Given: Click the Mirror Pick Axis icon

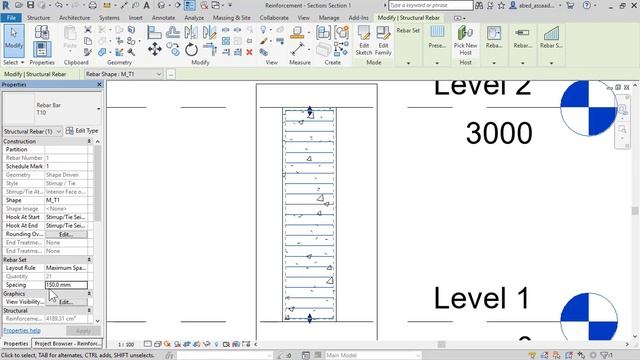Looking at the screenshot, I should pos(191,32).
